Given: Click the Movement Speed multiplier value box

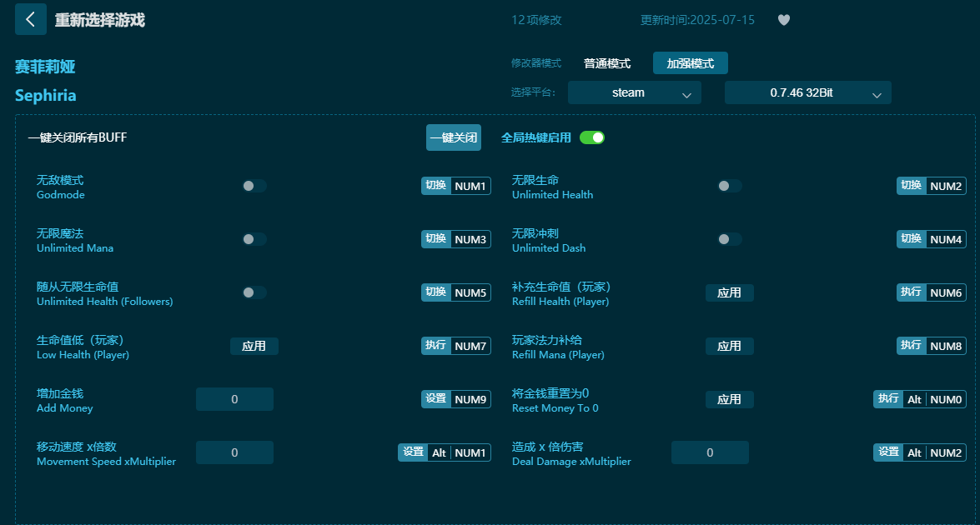Looking at the screenshot, I should coord(234,452).
